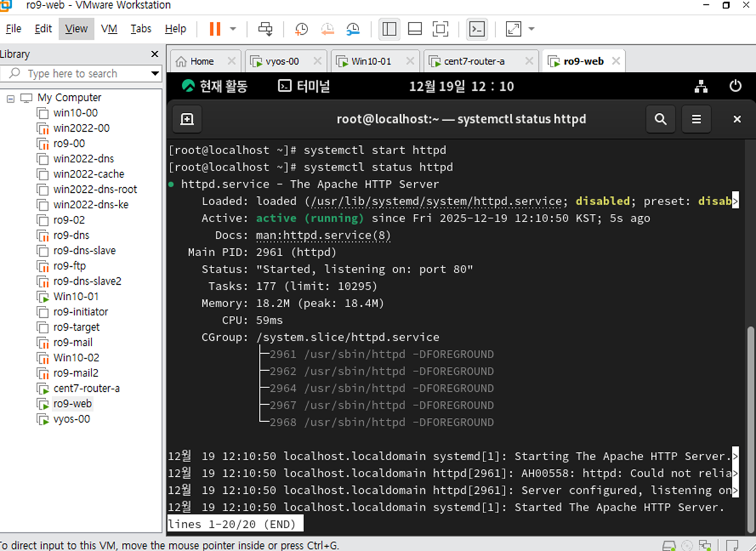Select ro9-dns in the Library
This screenshot has width=756, height=551.
click(71, 235)
